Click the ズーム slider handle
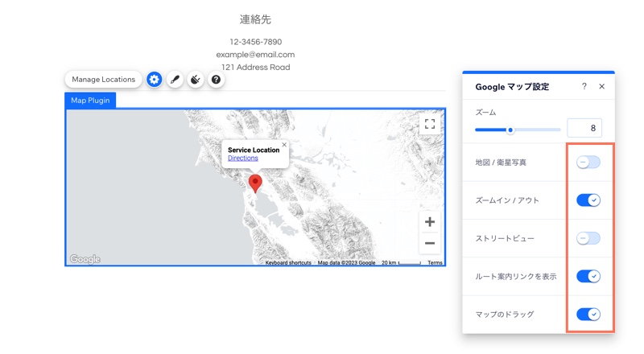 pyautogui.click(x=510, y=130)
